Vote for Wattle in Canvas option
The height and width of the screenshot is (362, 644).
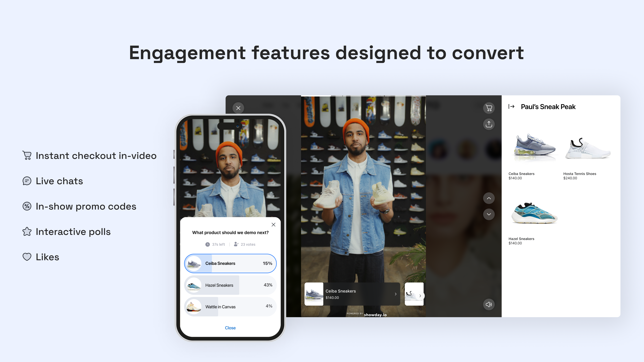(230, 306)
